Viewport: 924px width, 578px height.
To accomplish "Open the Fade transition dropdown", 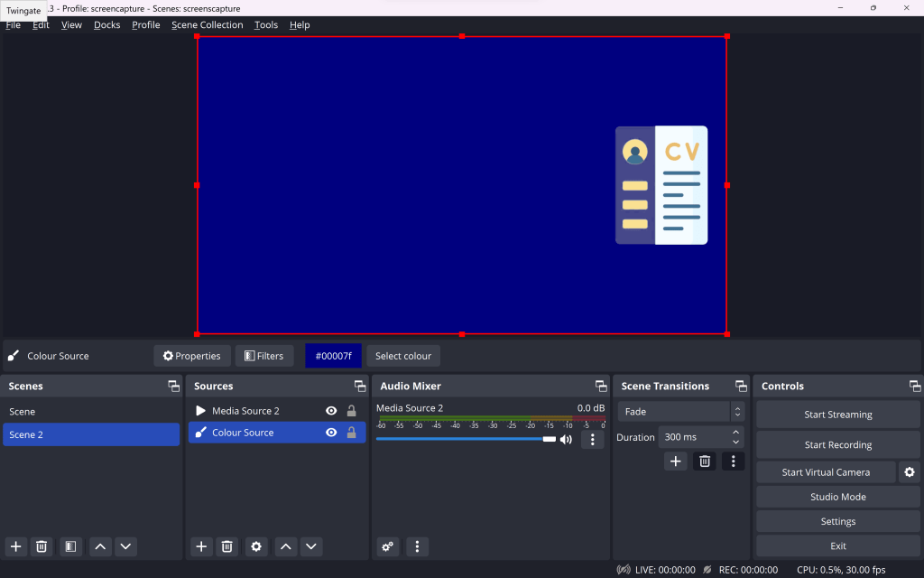I will [x=680, y=412].
